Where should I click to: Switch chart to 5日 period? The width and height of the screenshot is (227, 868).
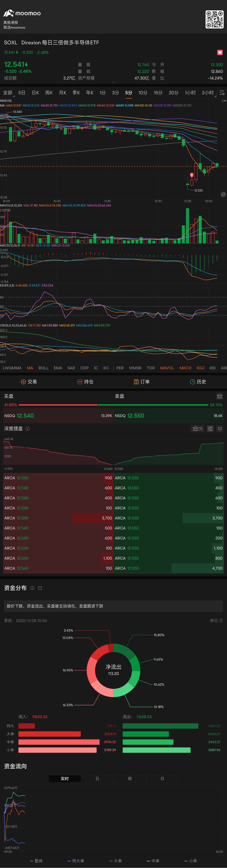(x=22, y=93)
